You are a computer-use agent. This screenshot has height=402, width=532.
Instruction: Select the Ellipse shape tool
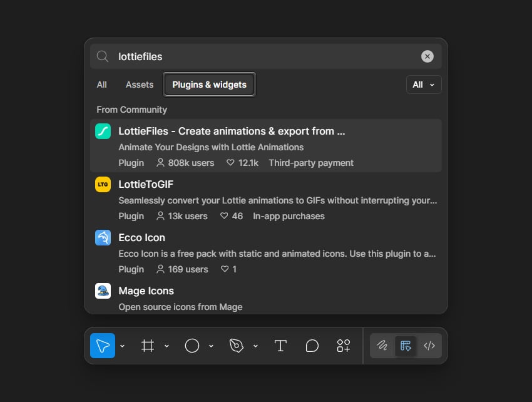coord(192,346)
